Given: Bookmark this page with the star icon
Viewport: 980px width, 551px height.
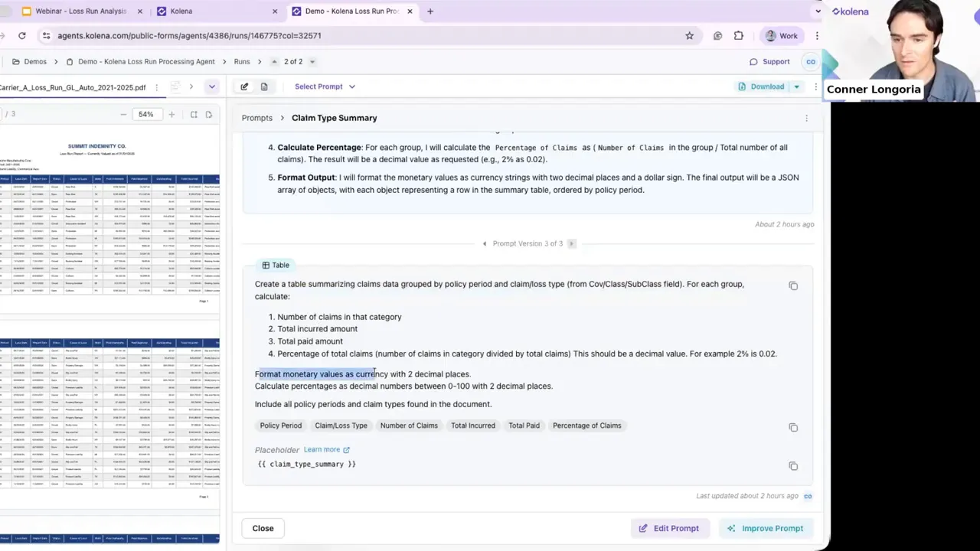Looking at the screenshot, I should tap(689, 35).
